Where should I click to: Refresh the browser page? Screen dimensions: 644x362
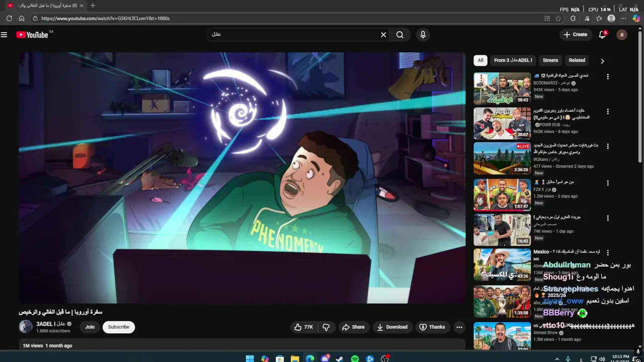click(9, 18)
